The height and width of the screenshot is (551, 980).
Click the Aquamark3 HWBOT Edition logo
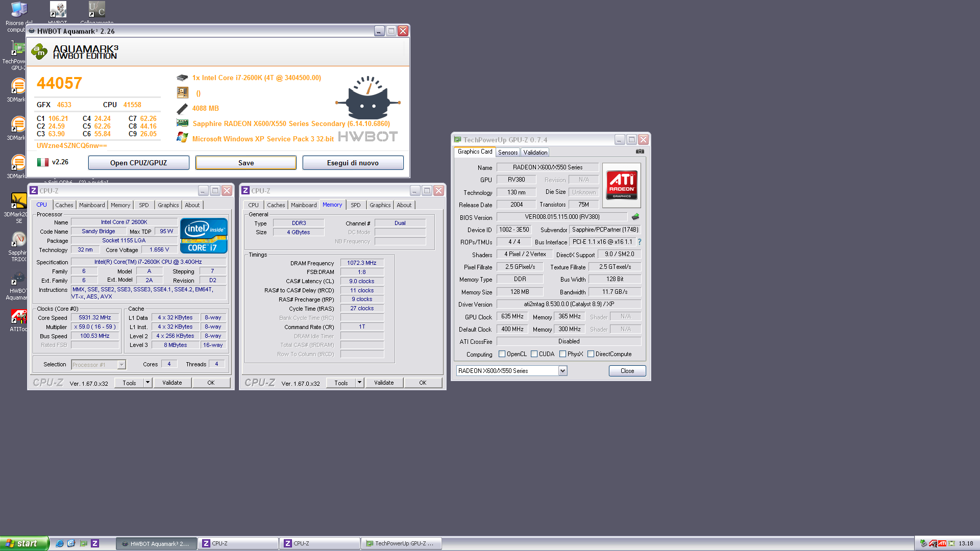click(75, 52)
